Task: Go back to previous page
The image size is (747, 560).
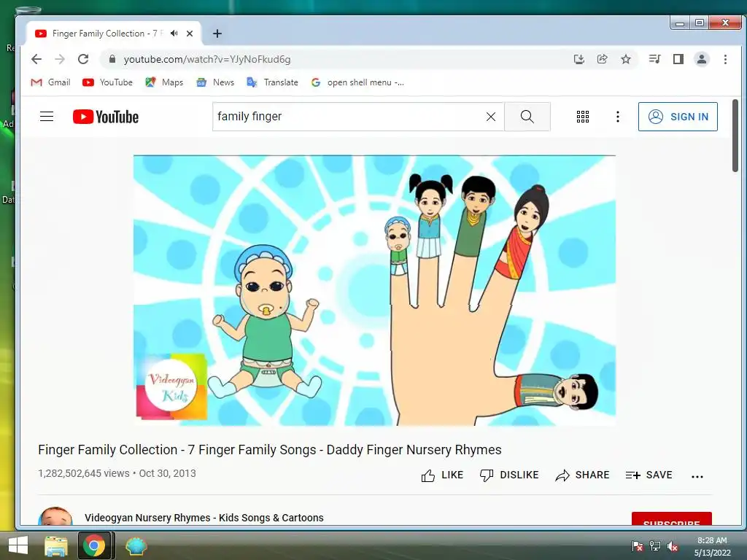Action: 36,59
